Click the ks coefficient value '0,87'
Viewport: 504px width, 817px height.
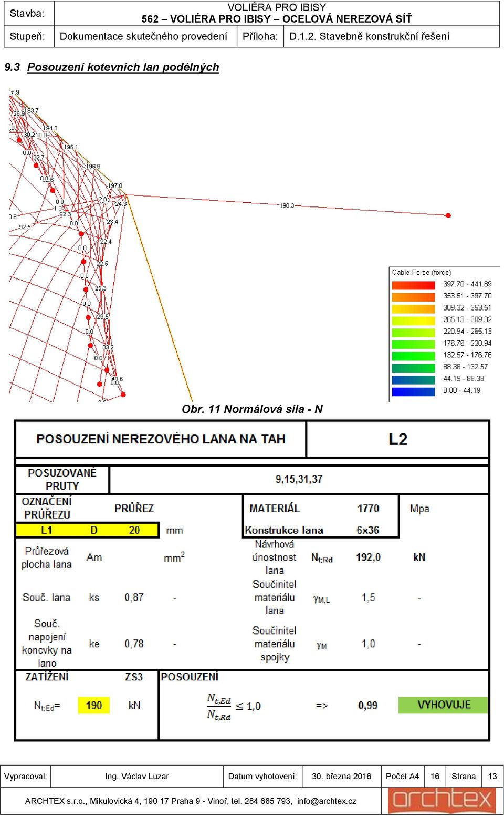(x=134, y=597)
